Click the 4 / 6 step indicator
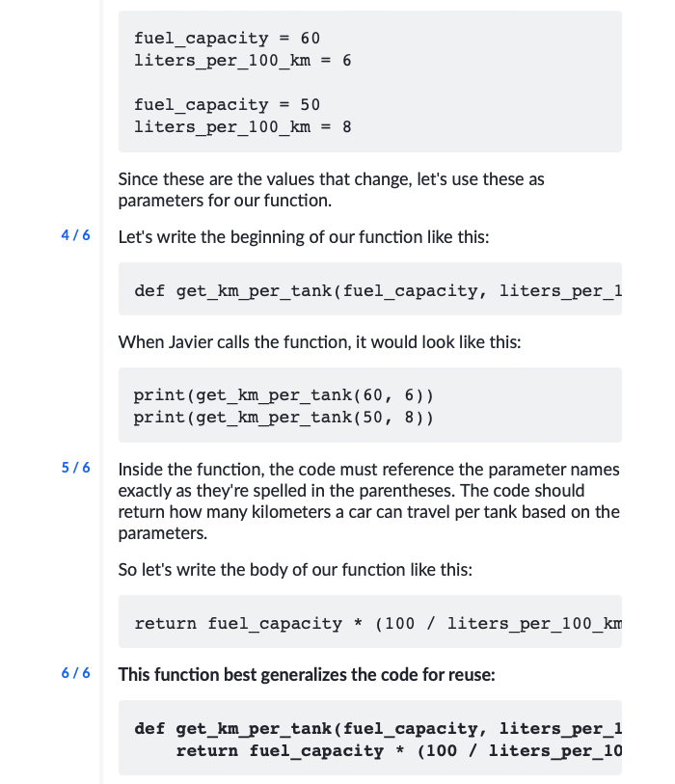 point(75,235)
